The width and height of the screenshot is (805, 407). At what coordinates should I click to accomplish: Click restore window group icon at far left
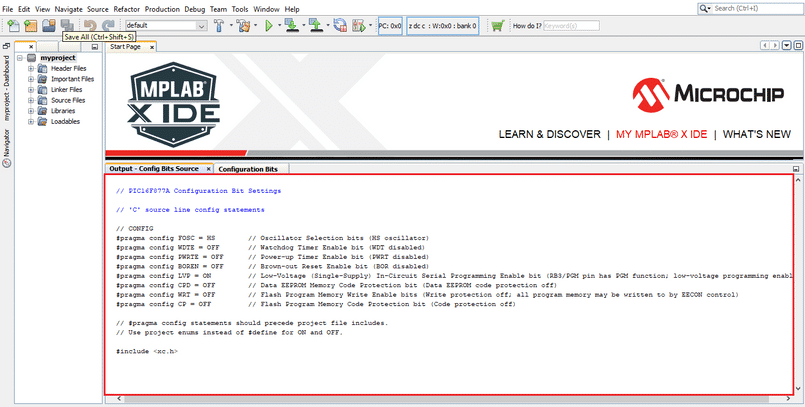(6, 46)
